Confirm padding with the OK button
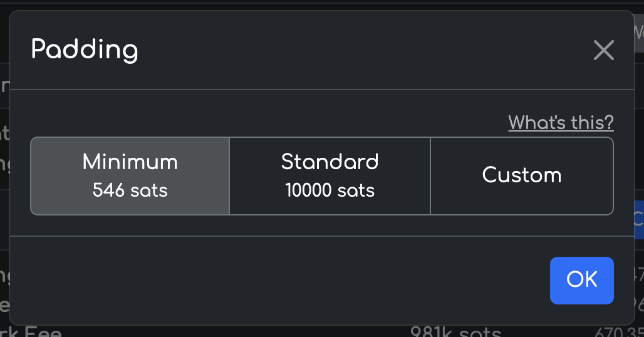Image resolution: width=644 pixels, height=337 pixels. point(581,280)
